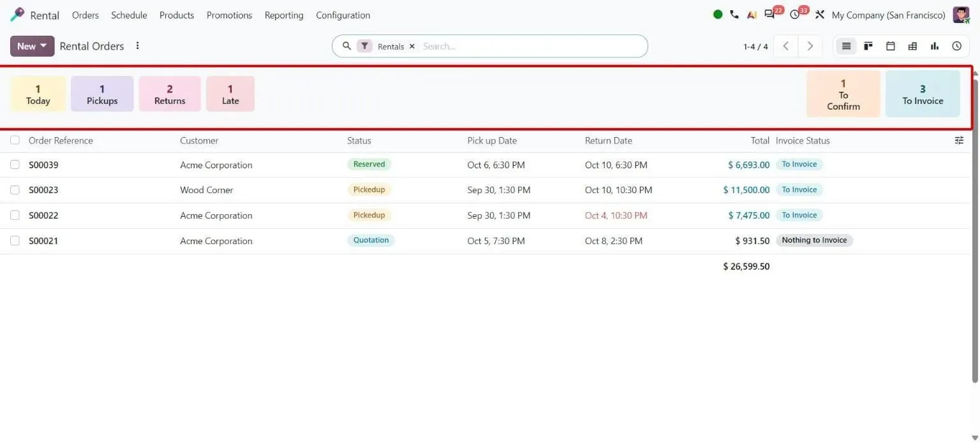This screenshot has width=980, height=443.
Task: Open optional columns settings toggle
Action: pos(959,140)
